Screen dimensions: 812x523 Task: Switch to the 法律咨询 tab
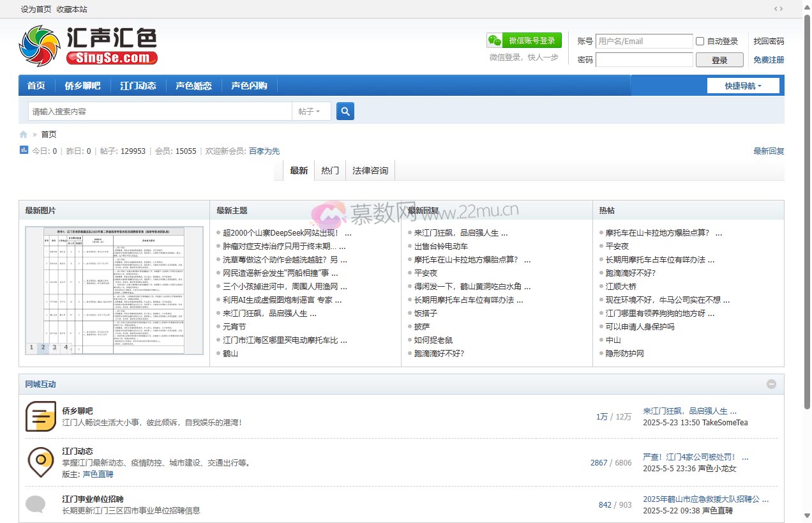370,170
